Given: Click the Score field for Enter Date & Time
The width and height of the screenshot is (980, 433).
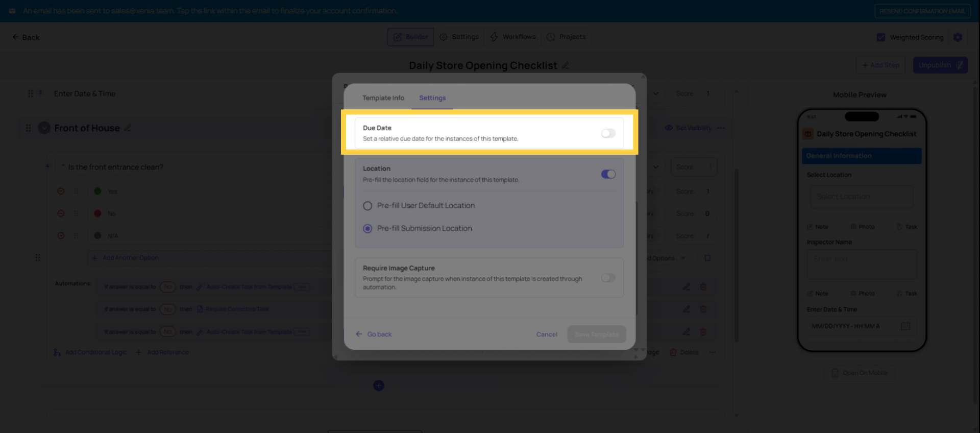Looking at the screenshot, I should [x=693, y=93].
